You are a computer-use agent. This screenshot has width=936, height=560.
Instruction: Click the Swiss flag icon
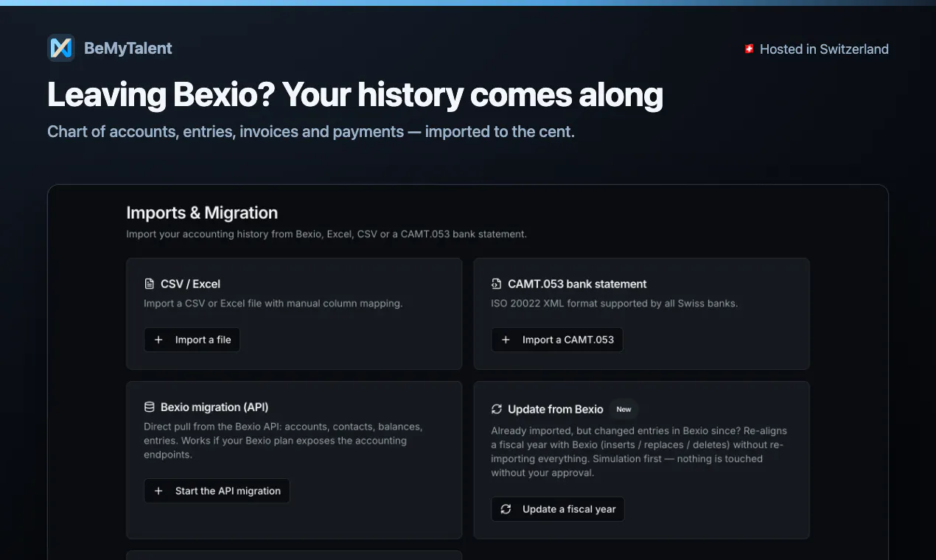749,49
